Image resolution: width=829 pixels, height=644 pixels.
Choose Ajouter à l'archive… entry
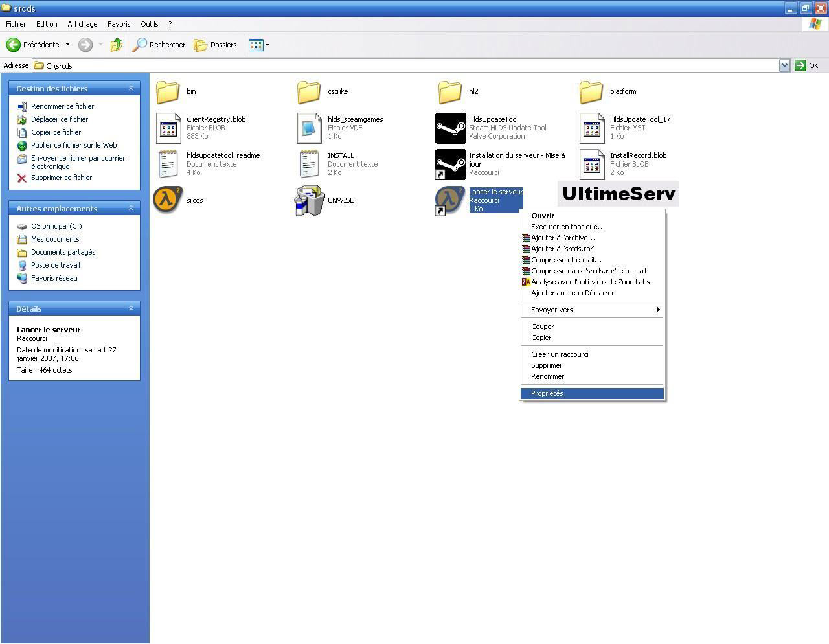point(592,238)
